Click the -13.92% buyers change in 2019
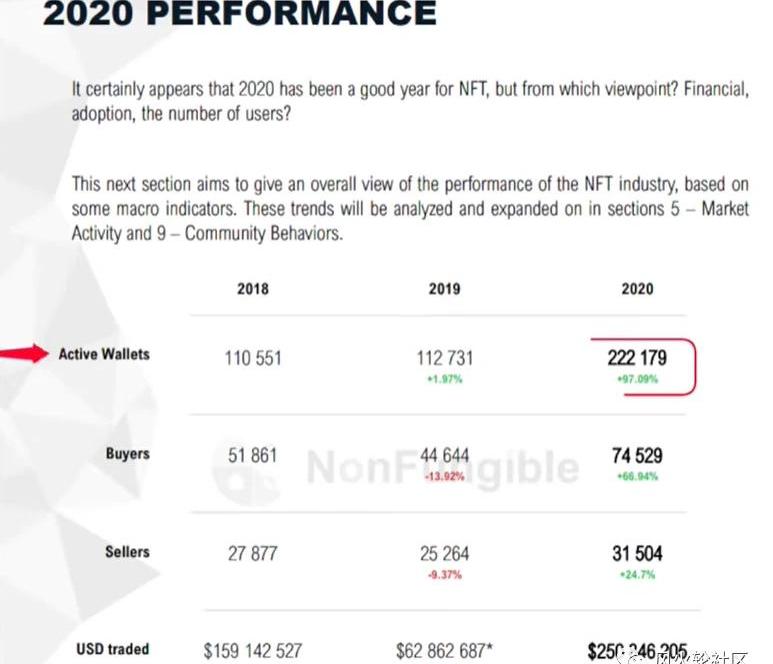The height and width of the screenshot is (664, 773). (x=445, y=477)
